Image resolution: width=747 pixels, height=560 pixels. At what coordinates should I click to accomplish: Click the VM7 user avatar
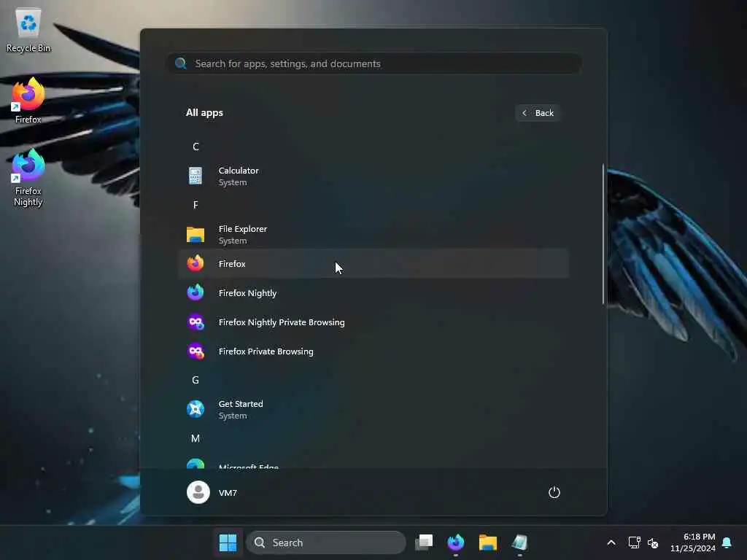point(198,492)
